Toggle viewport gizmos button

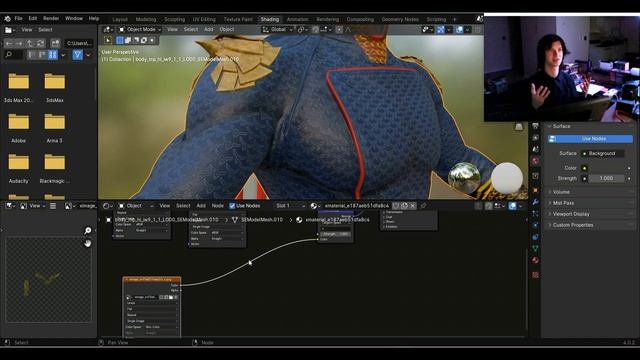440,29
